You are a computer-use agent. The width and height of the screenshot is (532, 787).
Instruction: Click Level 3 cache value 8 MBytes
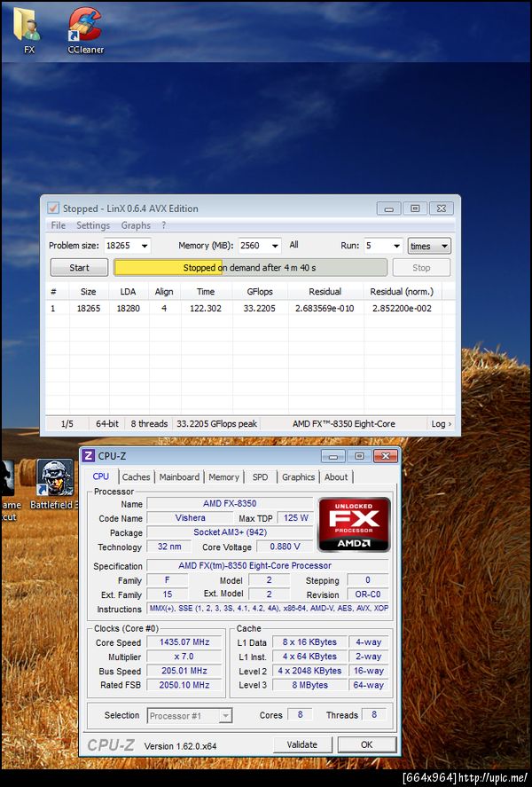click(x=309, y=685)
